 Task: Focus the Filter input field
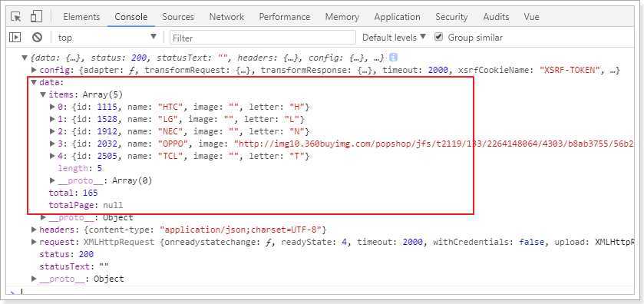click(263, 38)
